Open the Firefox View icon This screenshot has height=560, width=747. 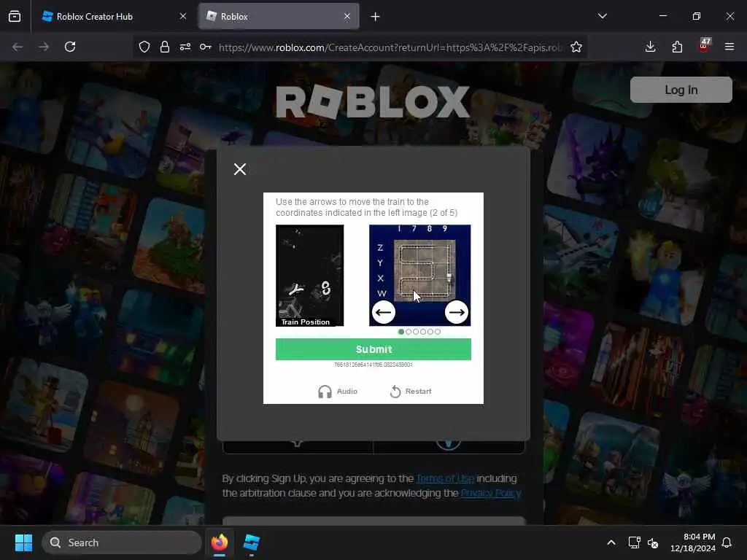tap(15, 17)
